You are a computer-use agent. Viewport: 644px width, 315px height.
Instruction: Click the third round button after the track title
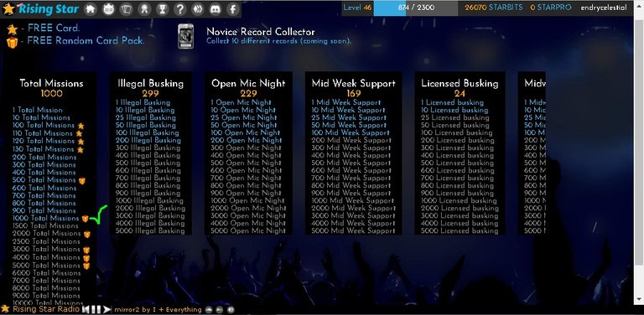click(231, 310)
